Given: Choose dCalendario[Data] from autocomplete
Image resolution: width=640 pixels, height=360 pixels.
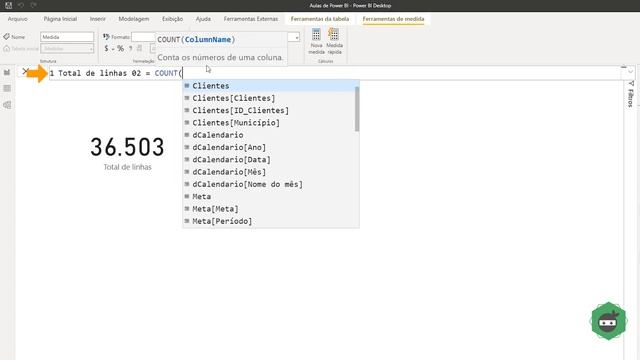Looking at the screenshot, I should (x=269, y=160).
